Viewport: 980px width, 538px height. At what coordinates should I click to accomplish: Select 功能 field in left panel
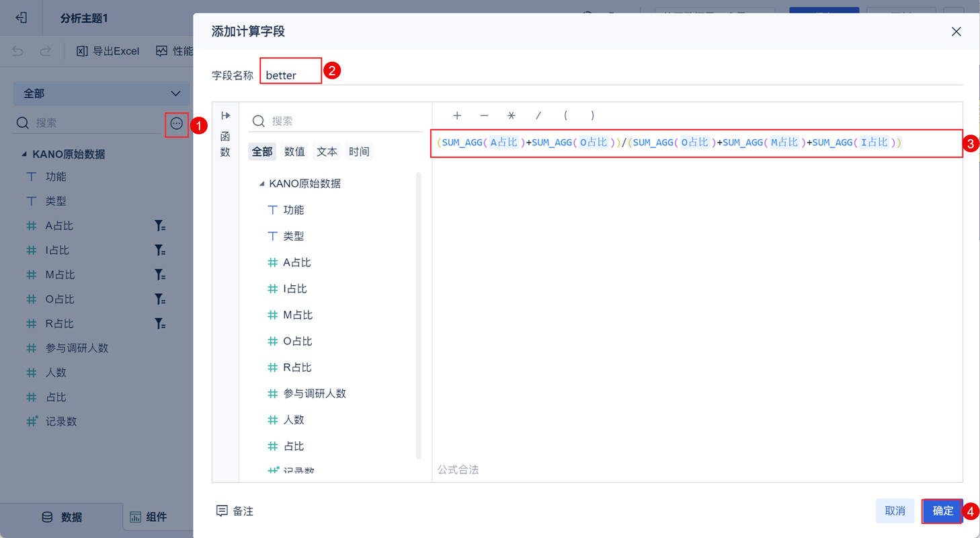56,177
